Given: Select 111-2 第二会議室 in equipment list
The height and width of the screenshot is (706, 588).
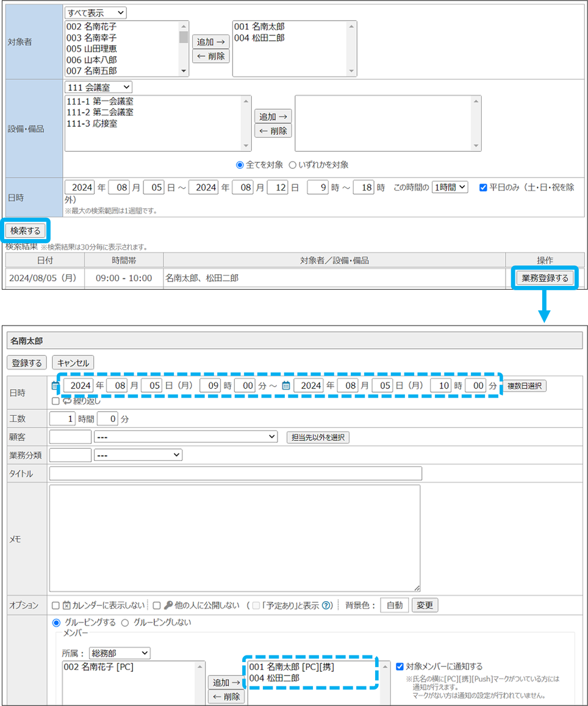Looking at the screenshot, I should (100, 112).
